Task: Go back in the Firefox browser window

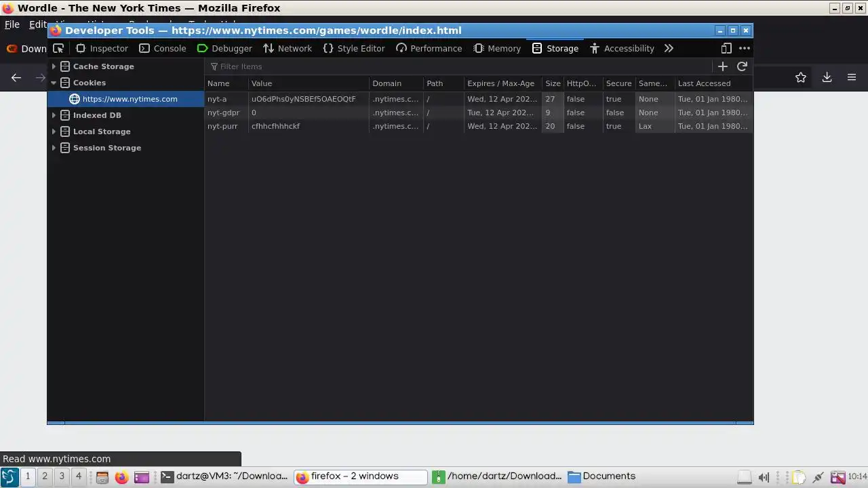Action: click(16, 77)
